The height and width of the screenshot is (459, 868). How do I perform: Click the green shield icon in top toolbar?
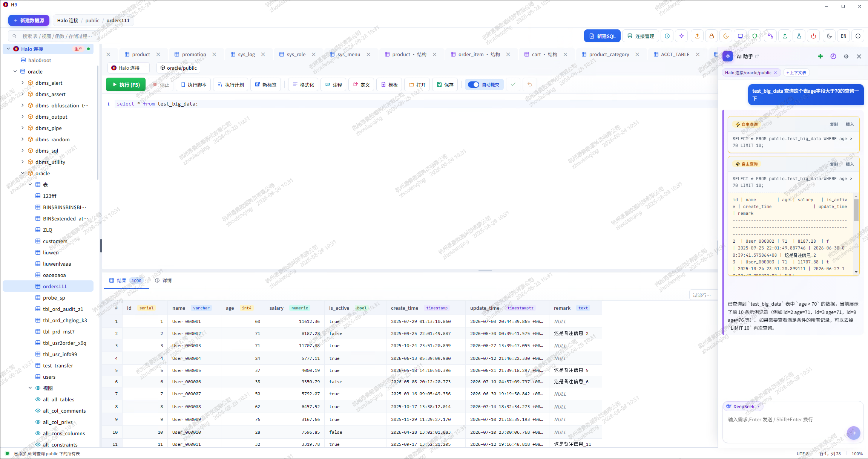[x=755, y=36]
